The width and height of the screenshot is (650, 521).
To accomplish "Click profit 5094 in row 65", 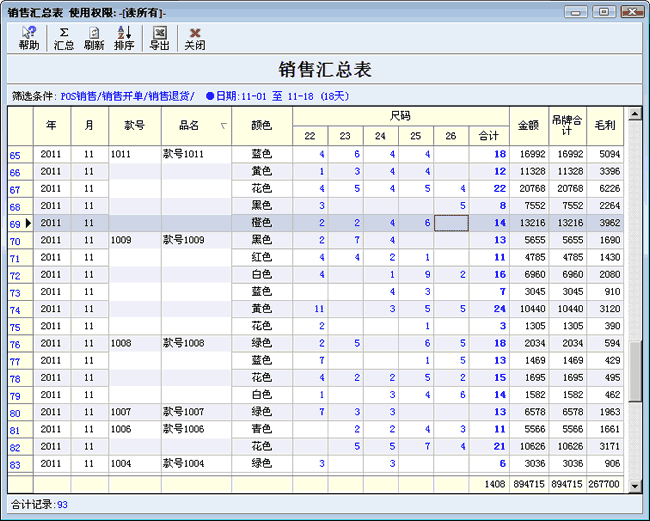I will [605, 154].
